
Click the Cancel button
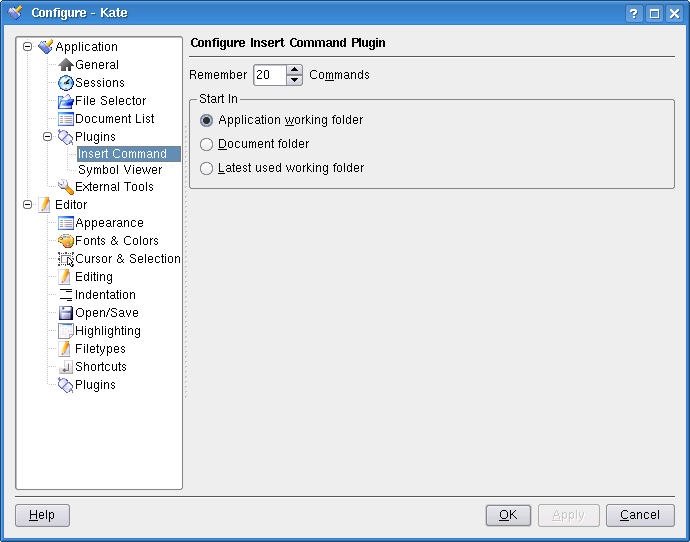coord(640,515)
